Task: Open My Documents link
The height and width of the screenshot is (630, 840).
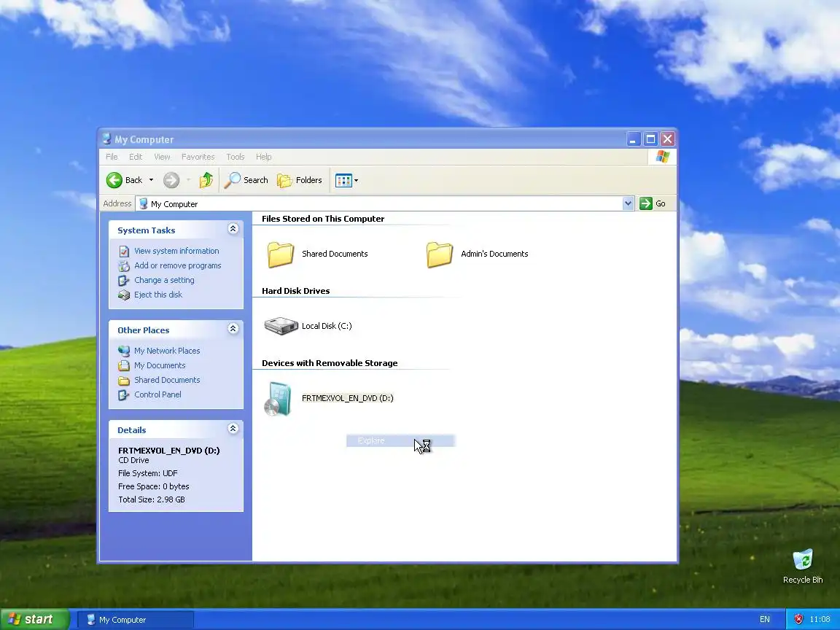Action: (x=160, y=365)
